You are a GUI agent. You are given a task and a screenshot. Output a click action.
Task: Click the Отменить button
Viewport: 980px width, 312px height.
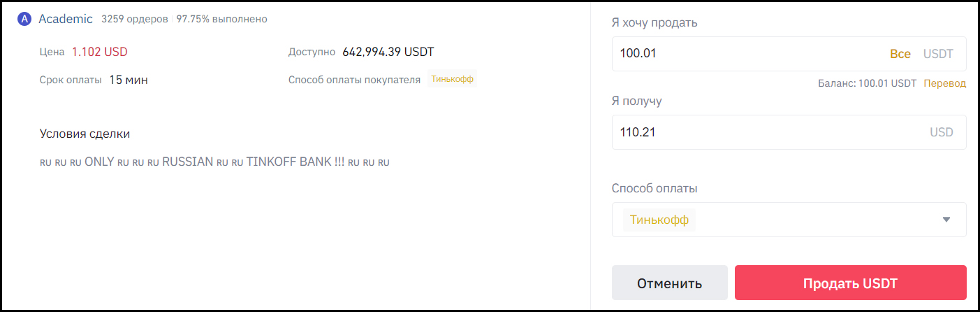pos(669,283)
